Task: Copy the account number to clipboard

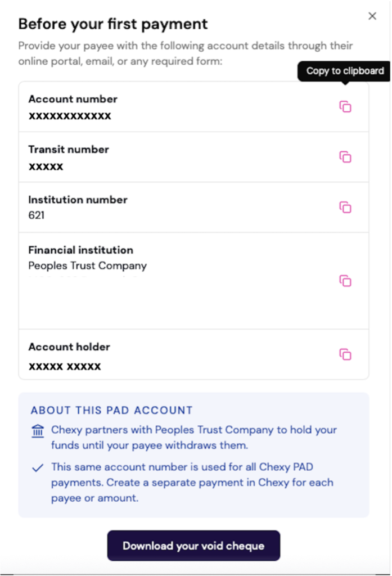Action: 345,107
